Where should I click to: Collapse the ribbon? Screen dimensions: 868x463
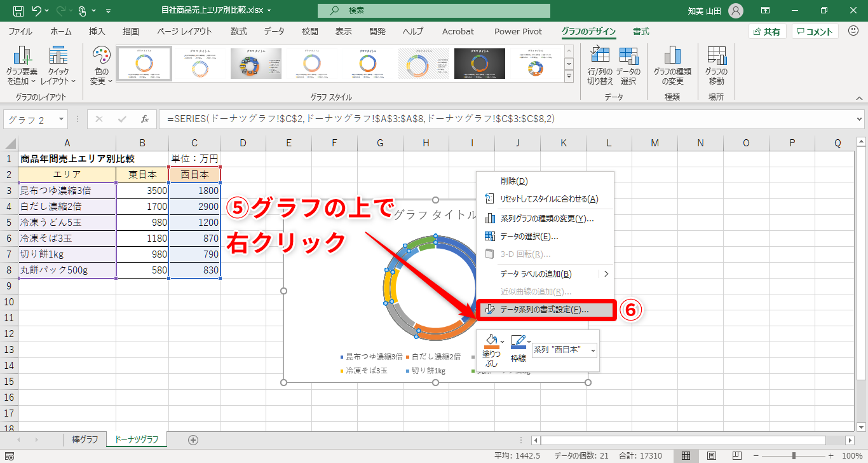click(x=859, y=99)
